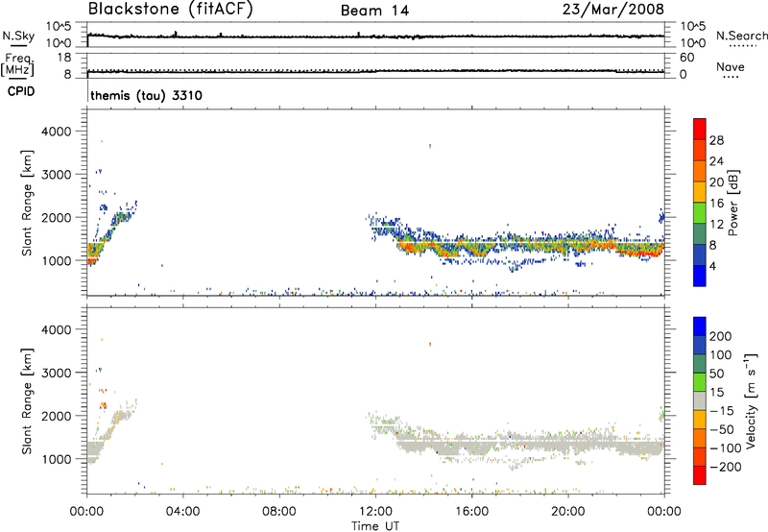Click Slant Range label of the velocity panel
Image resolution: width=768 pixels, height=532 pixels.
click(27, 401)
